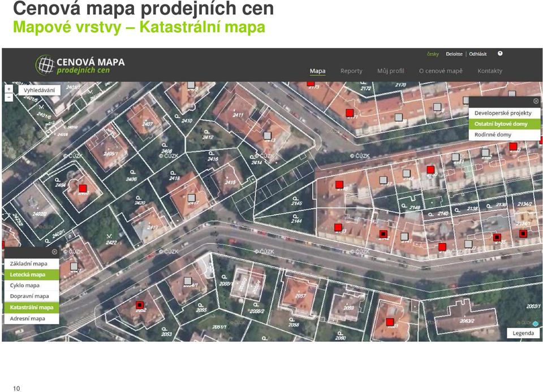
Task: Open the Reporty tab
Action: 351,71
